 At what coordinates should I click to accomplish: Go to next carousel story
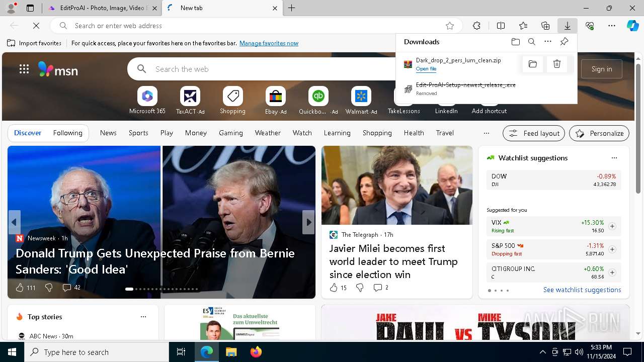[308, 222]
